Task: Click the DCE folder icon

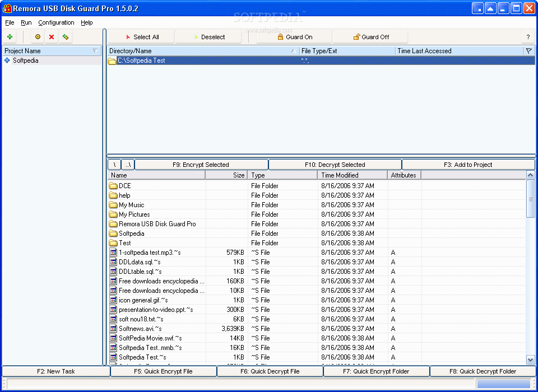Action: pyautogui.click(x=113, y=186)
